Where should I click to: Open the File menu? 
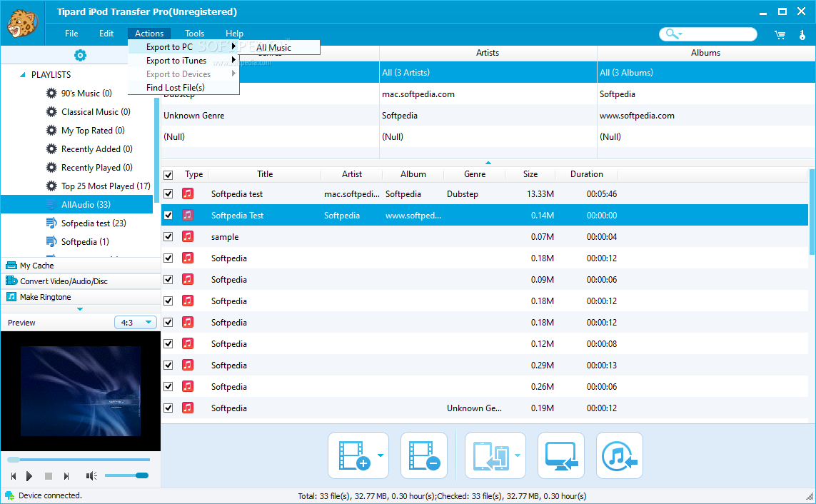[71, 34]
